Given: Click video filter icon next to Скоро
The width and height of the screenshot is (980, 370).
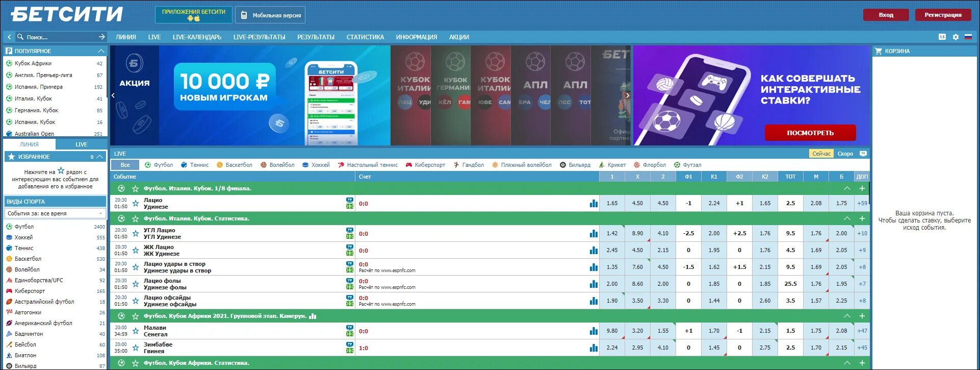Looking at the screenshot, I should [863, 153].
